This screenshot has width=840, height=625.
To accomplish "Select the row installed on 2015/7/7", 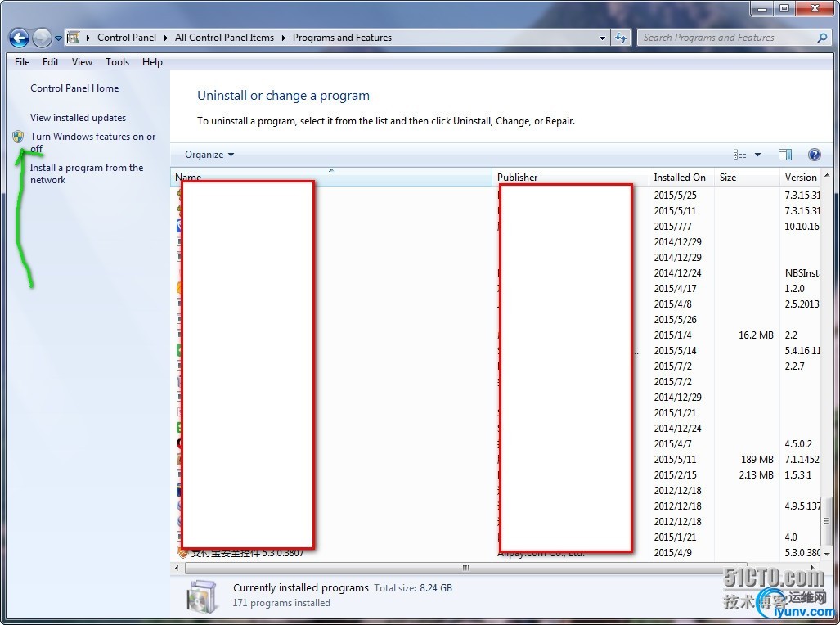I will pos(496,227).
